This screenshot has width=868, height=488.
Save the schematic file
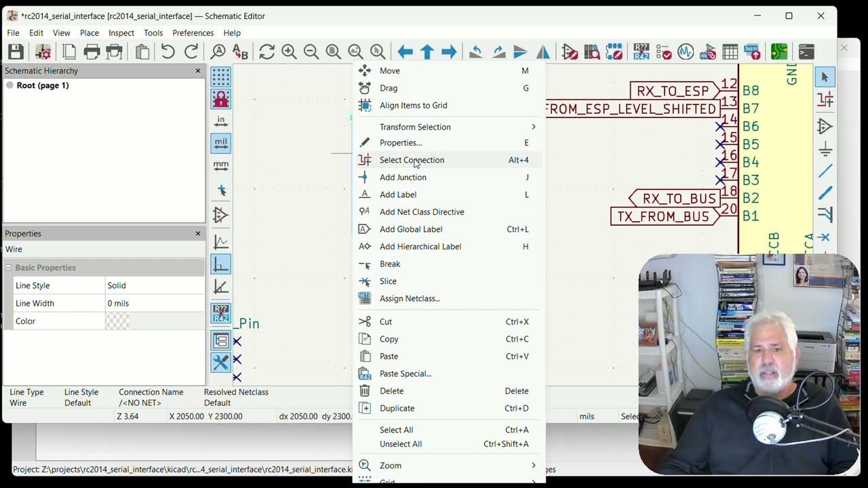click(15, 52)
